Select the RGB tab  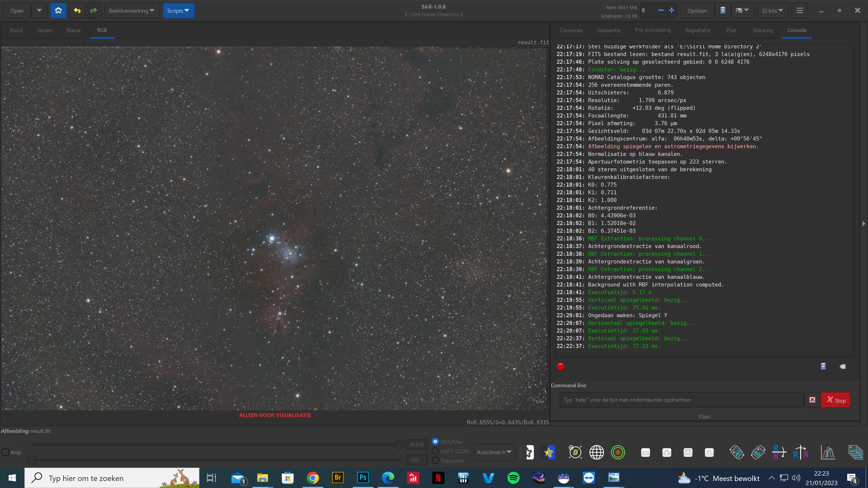click(x=102, y=30)
